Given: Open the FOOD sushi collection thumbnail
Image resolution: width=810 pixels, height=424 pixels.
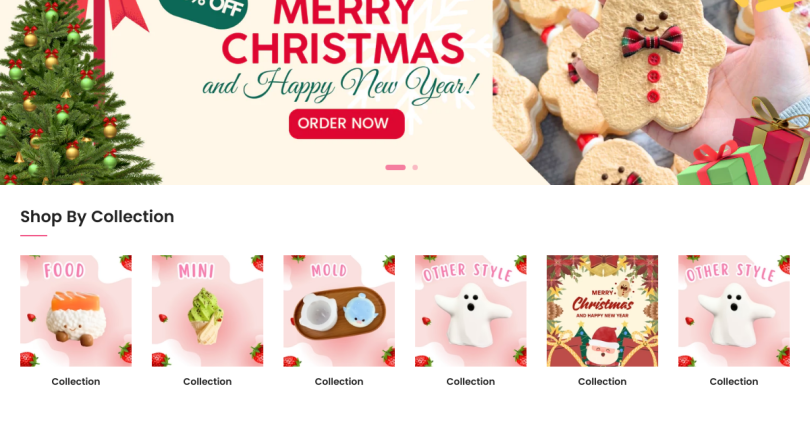Looking at the screenshot, I should click(x=76, y=311).
